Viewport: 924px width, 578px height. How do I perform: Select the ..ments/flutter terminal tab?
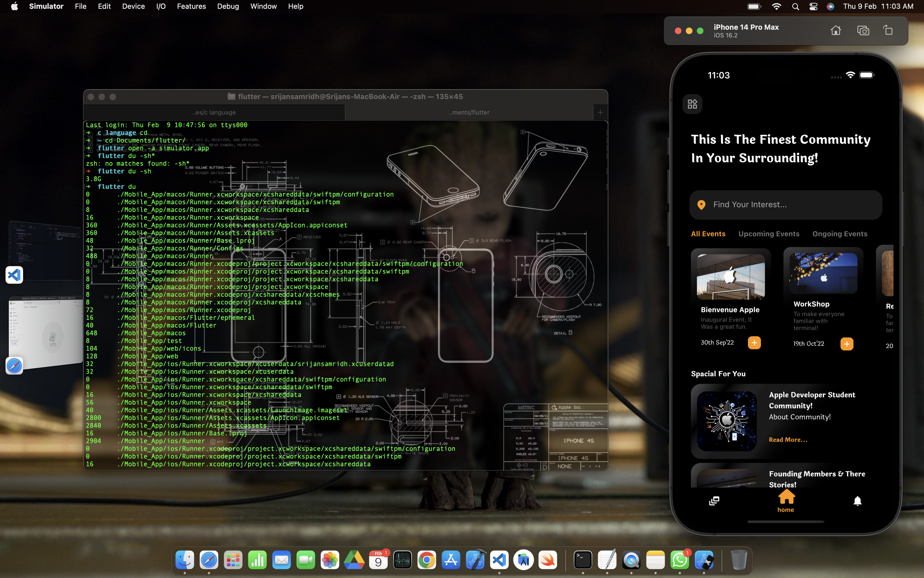469,112
